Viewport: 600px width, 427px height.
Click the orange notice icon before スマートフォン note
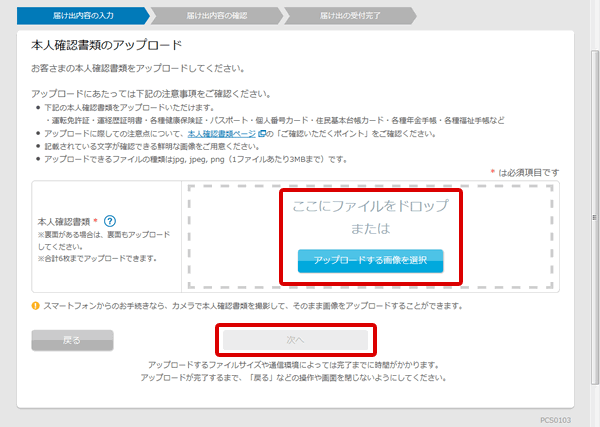coord(36,305)
